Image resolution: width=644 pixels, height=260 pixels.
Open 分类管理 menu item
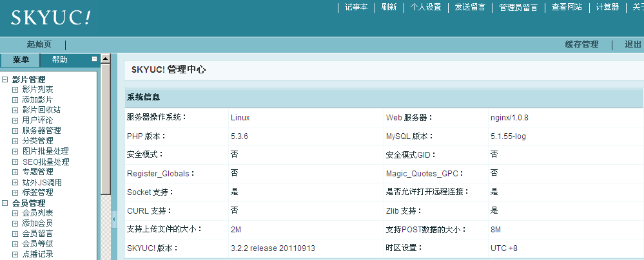37,141
